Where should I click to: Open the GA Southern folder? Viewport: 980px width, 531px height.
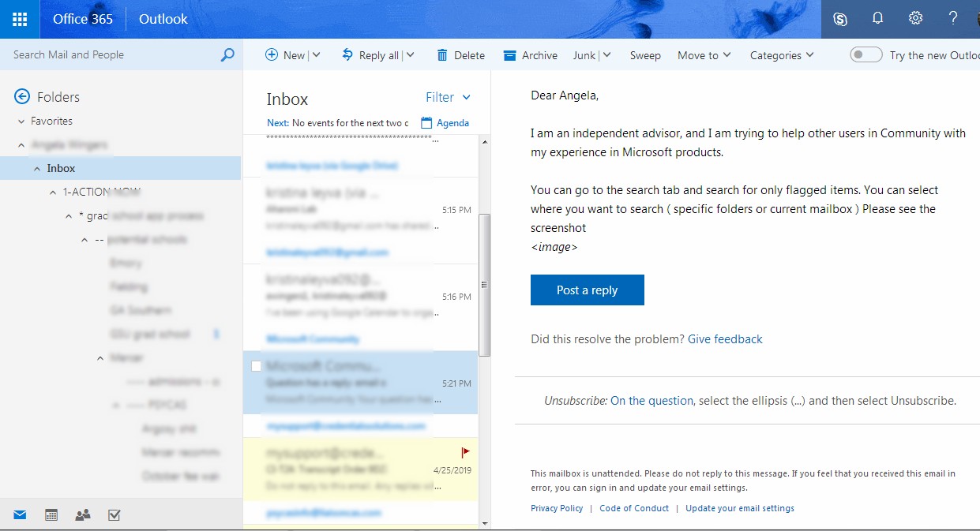[141, 310]
